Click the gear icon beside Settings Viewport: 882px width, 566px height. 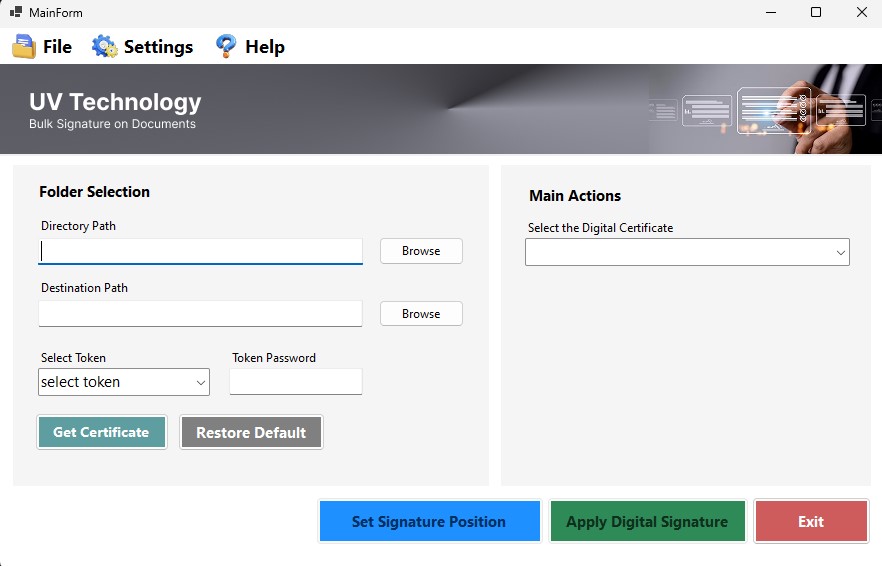point(104,47)
